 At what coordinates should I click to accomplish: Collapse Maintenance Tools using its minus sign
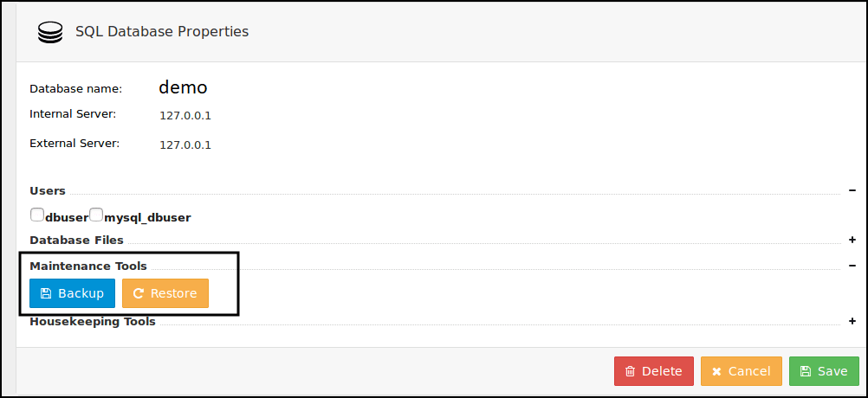pos(852,266)
